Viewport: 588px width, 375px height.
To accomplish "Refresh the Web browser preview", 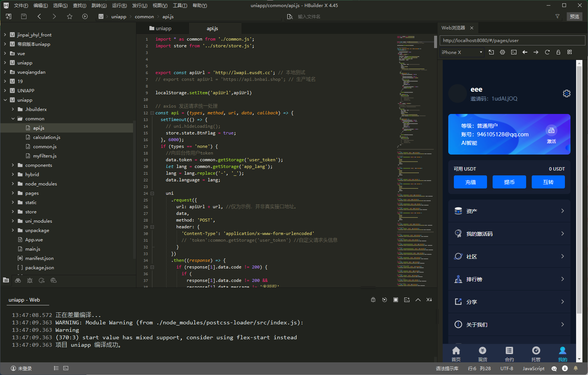I will coord(547,52).
